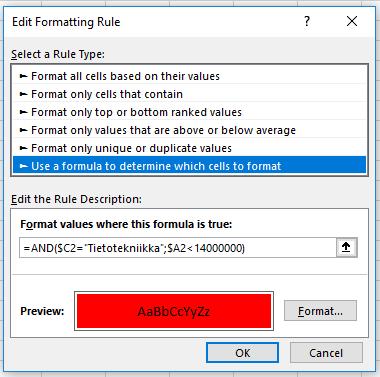Click the arrow bullet beside 'Format all cells based on their values'
Screen dimensions: 380x377
coord(23,76)
